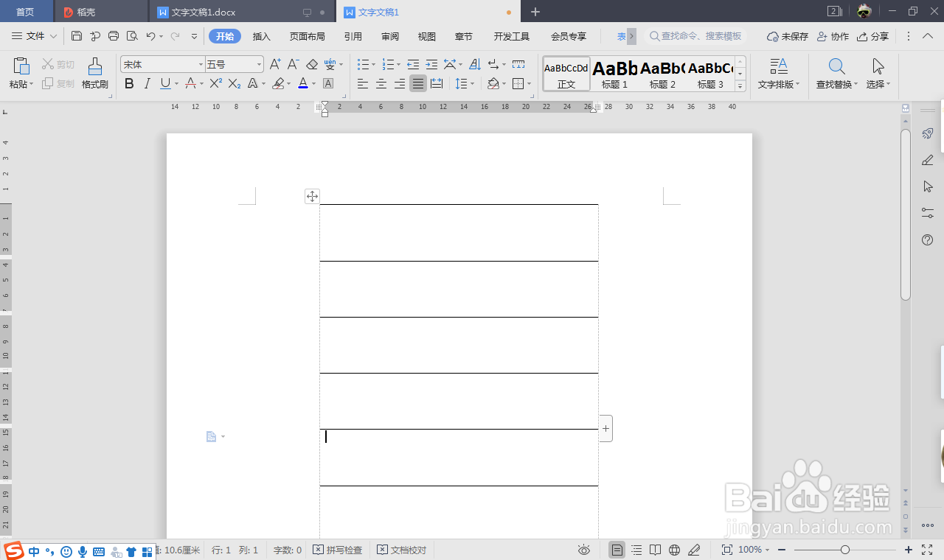Click the text highlight color swatch

pos(278,83)
